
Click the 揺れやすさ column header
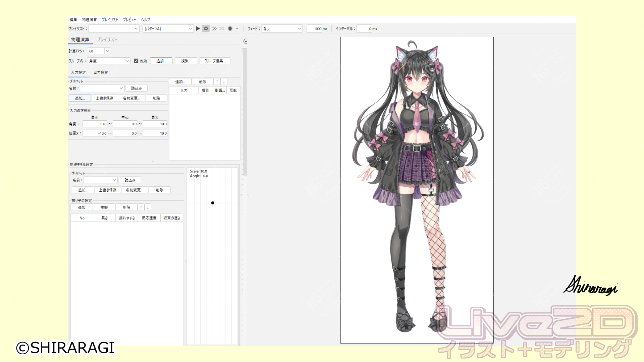pos(127,218)
